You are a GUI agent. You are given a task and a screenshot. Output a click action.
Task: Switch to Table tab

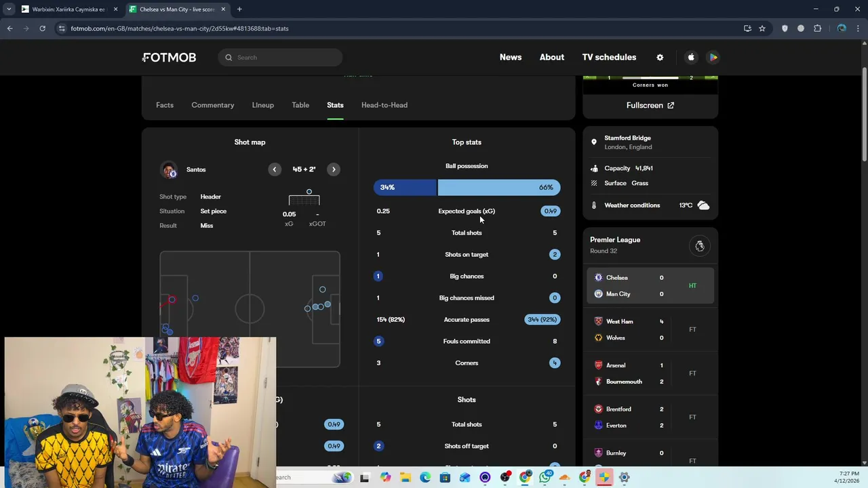click(x=300, y=105)
